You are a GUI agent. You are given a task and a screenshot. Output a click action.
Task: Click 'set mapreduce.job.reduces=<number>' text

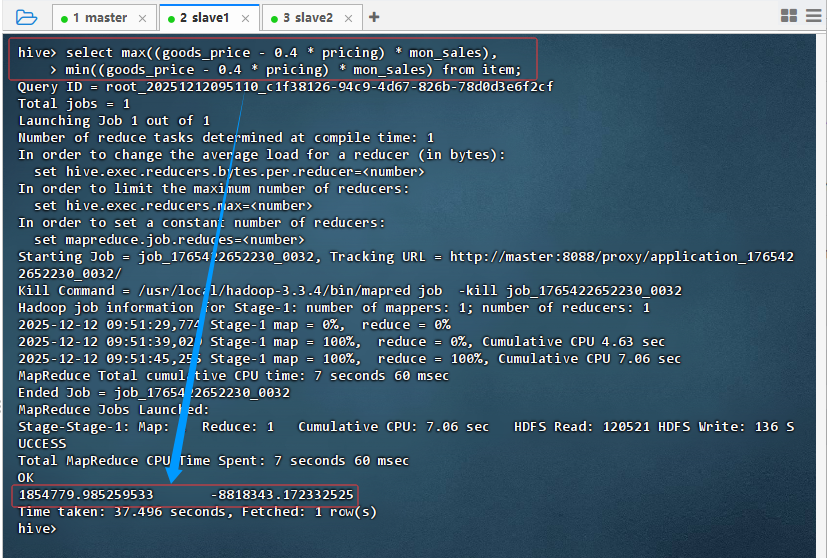tap(169, 239)
